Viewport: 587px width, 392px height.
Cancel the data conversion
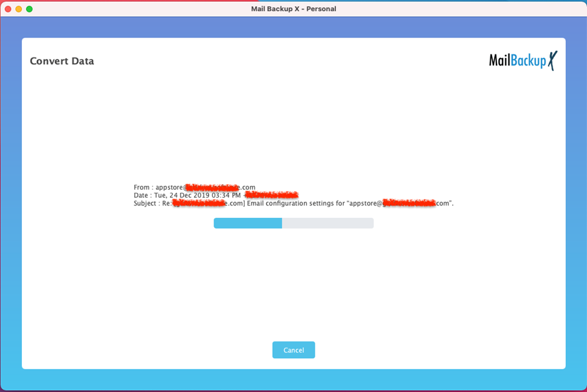pos(293,350)
